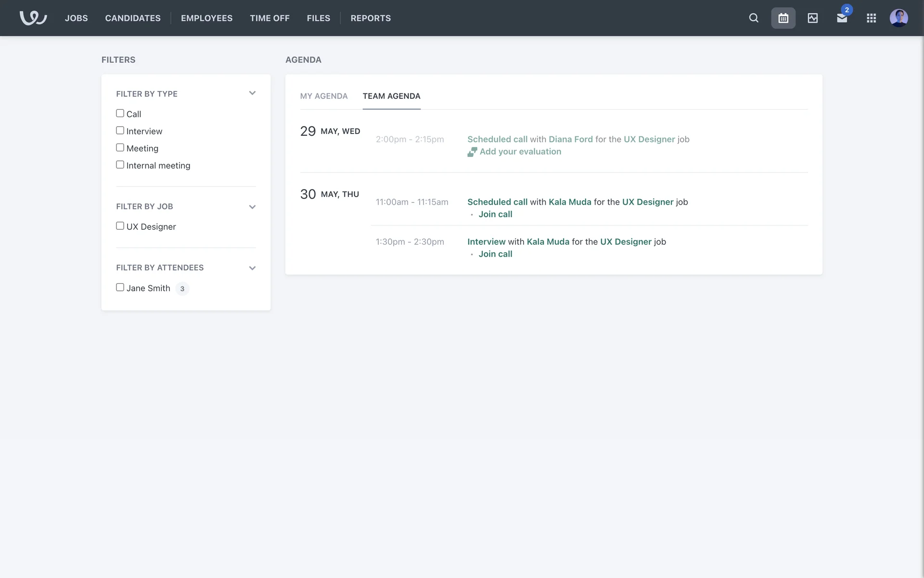Viewport: 924px width, 578px height.
Task: Collapse the Filter by Attendees chevron
Action: [252, 268]
